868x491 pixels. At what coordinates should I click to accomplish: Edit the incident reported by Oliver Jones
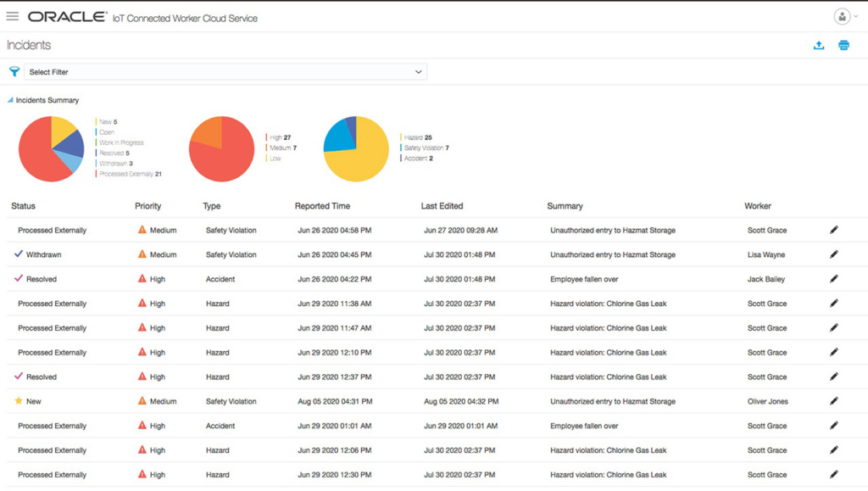833,401
